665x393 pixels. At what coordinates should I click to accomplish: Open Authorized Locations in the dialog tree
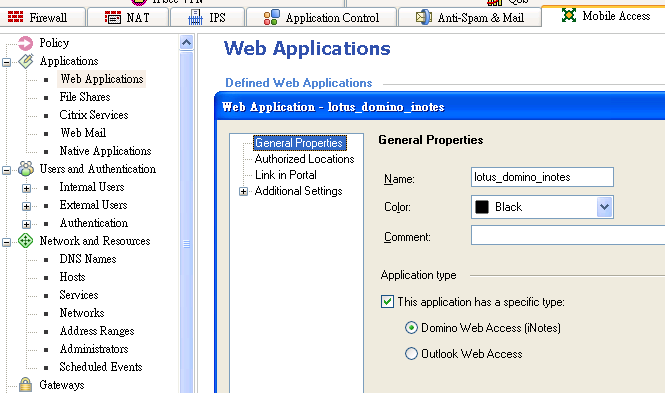pyautogui.click(x=305, y=159)
